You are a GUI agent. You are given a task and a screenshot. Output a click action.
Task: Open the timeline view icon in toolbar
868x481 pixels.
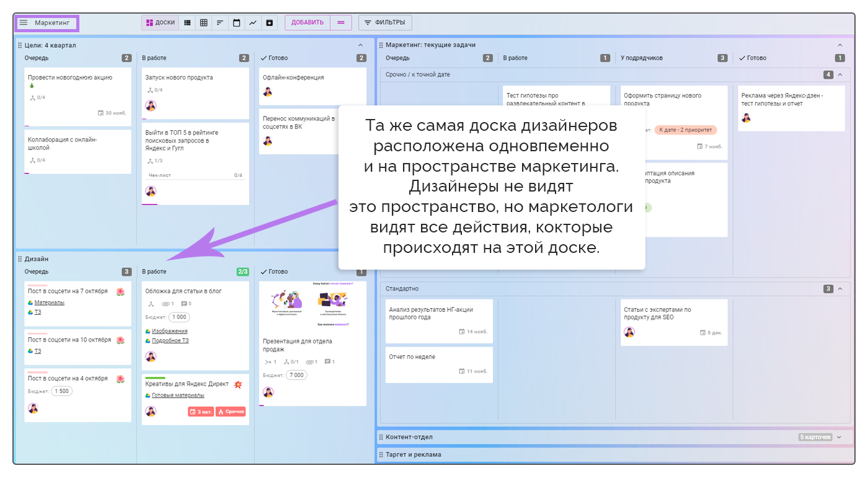pos(220,23)
